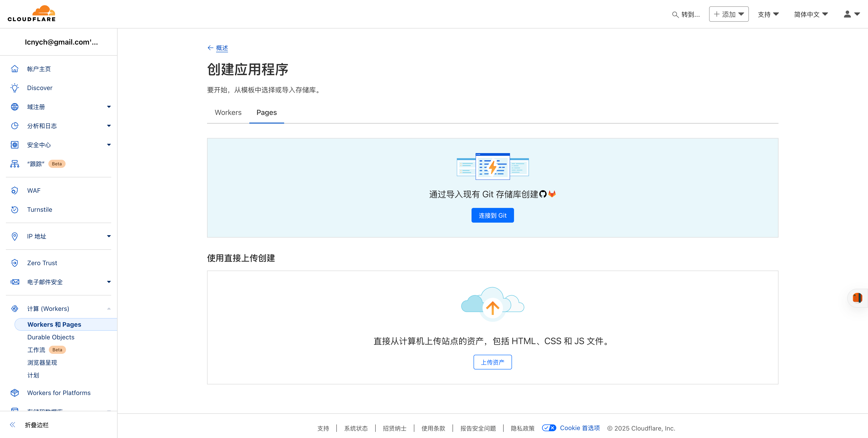The height and width of the screenshot is (438, 868).
Task: Click the account name lcnych@gmail.com
Action: 61,42
